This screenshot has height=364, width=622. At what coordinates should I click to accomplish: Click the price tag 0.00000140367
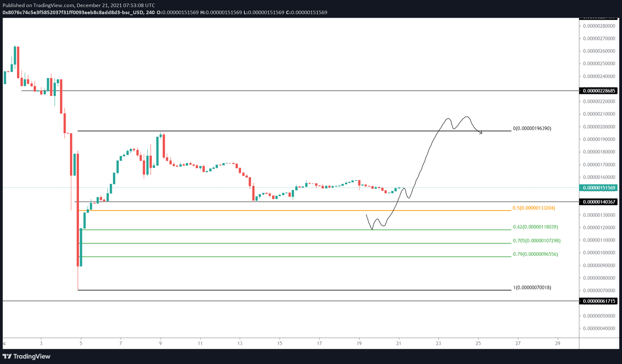click(x=599, y=202)
